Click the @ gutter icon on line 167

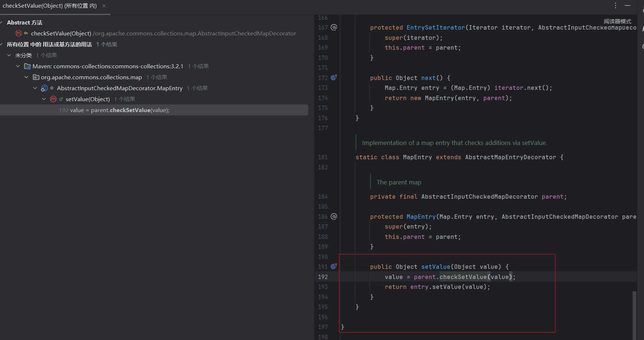334,27
